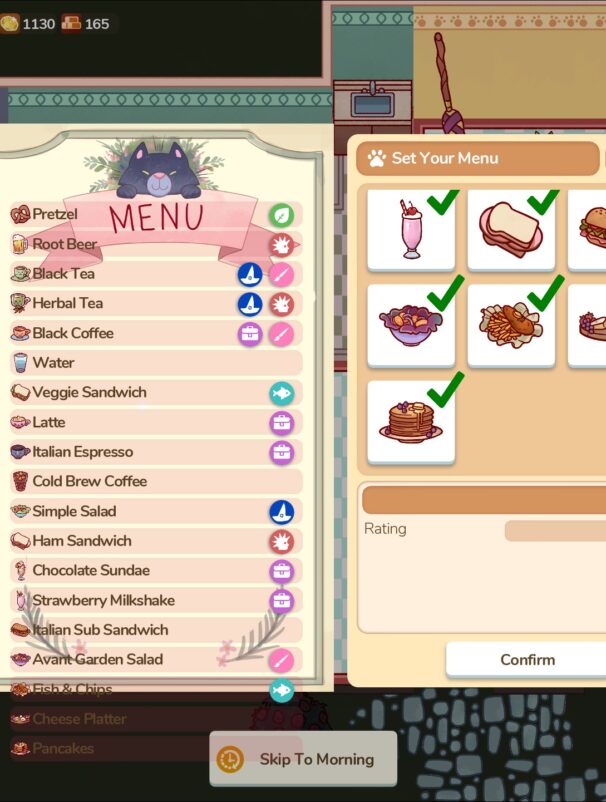This screenshot has width=606, height=802.
Task: Select the purple briefcase icon beside Latte
Action: 281,423
